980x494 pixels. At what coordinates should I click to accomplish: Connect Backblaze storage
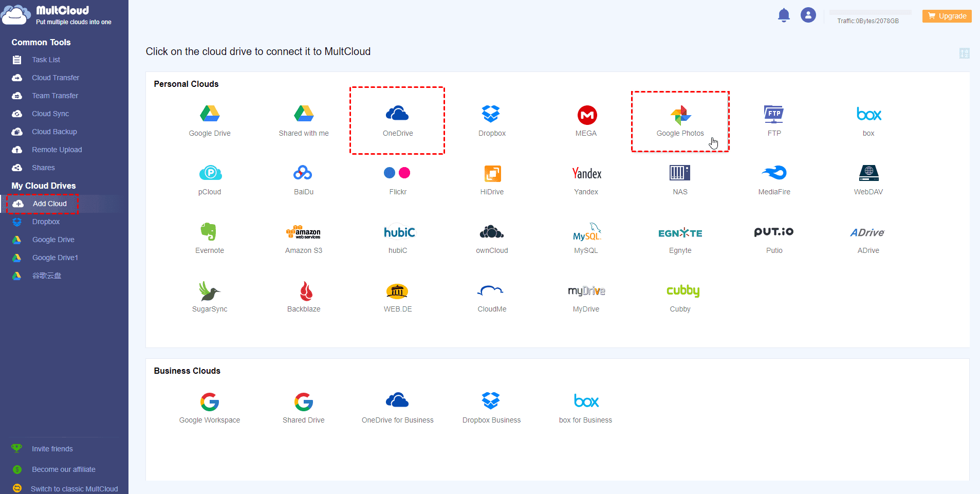[x=304, y=297]
